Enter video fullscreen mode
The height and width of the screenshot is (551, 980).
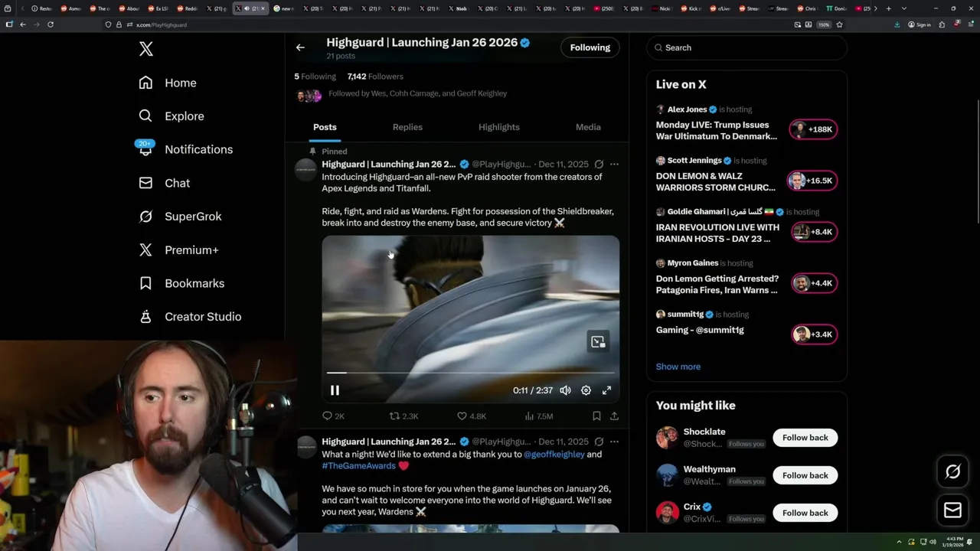606,390
